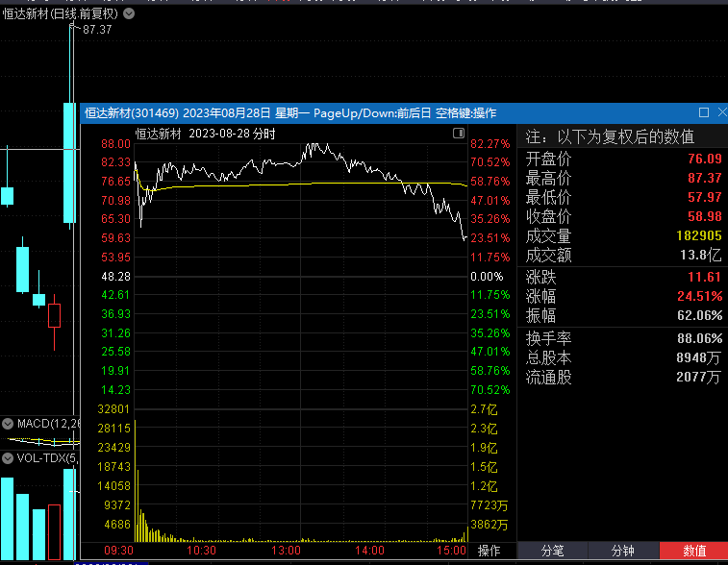728x565 pixels.
Task: Toggle the panel icon beside 分时 title
Action: 459,134
